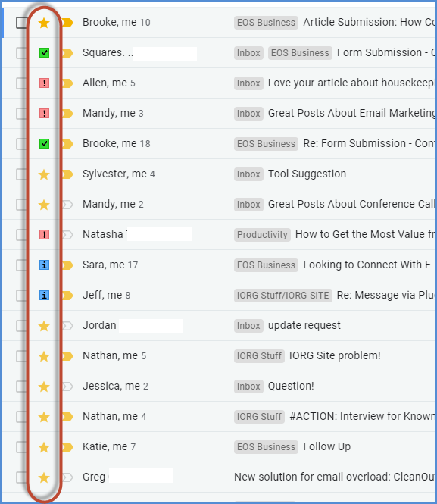This screenshot has height=504, width=437.
Task: Click the Inbox label on the Squares email
Action: (x=248, y=53)
